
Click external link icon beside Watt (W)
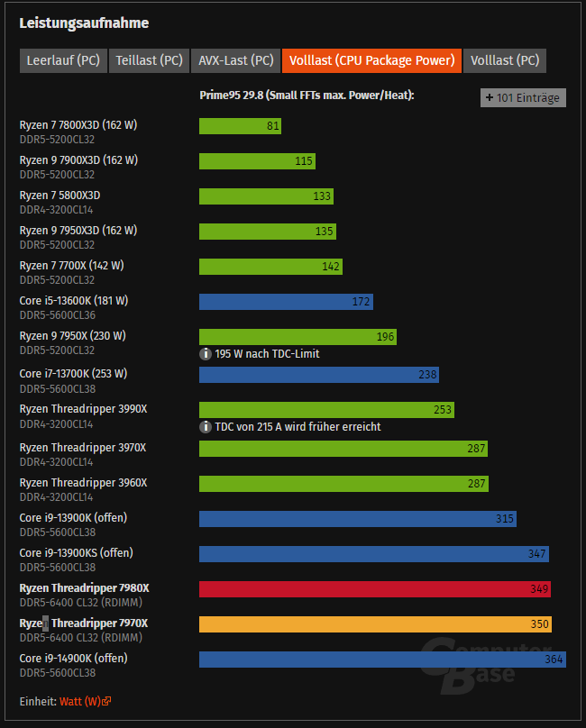click(106, 701)
